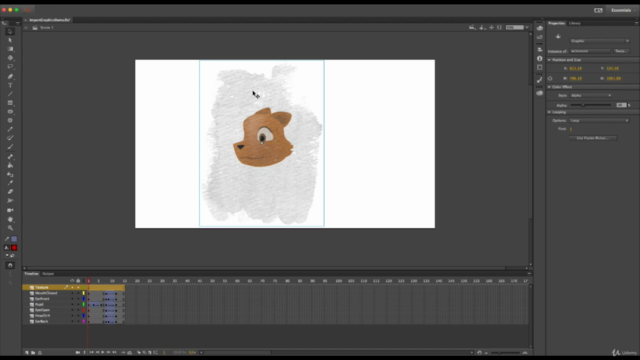Open the Essentials workspace dropdown

pyautogui.click(x=623, y=10)
